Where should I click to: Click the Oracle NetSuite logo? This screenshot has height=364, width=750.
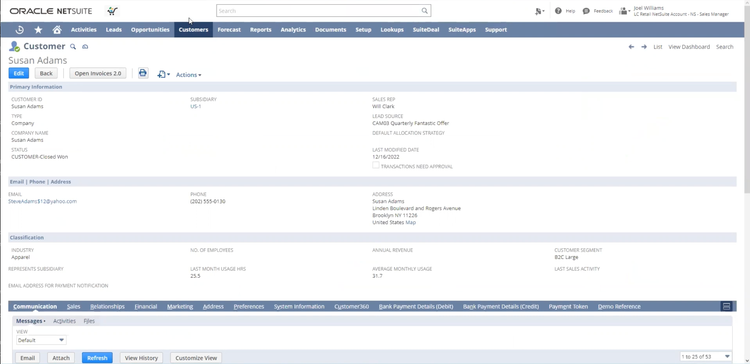tap(51, 11)
